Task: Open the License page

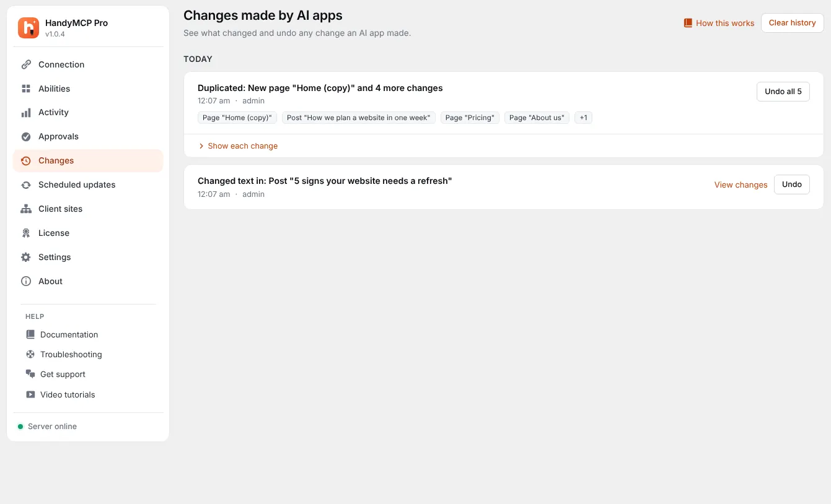Action: tap(88, 233)
